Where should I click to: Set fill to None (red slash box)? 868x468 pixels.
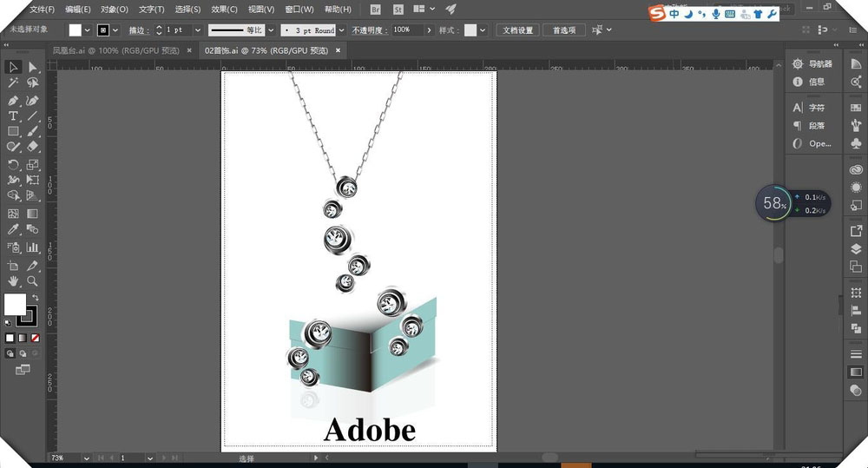point(36,338)
